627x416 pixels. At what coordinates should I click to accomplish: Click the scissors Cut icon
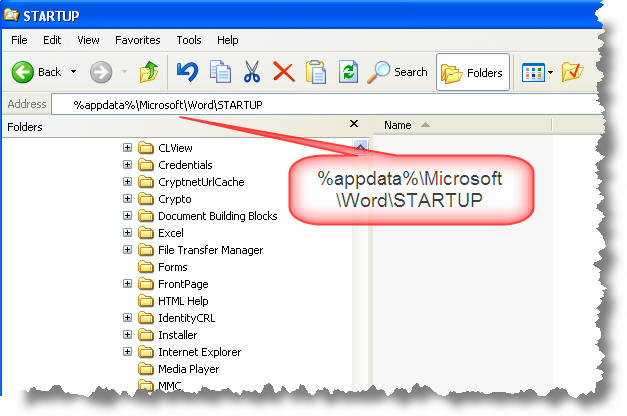pos(252,72)
